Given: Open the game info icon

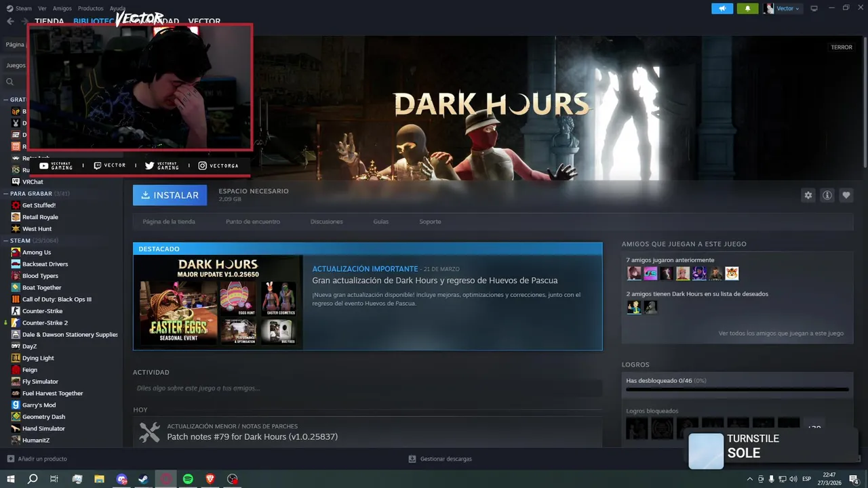Looking at the screenshot, I should click(x=827, y=195).
